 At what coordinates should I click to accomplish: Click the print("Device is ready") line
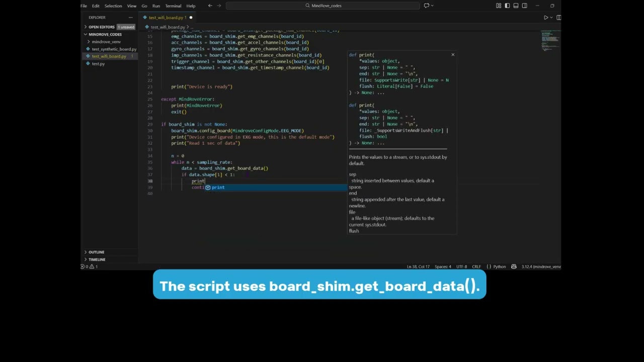201,86
